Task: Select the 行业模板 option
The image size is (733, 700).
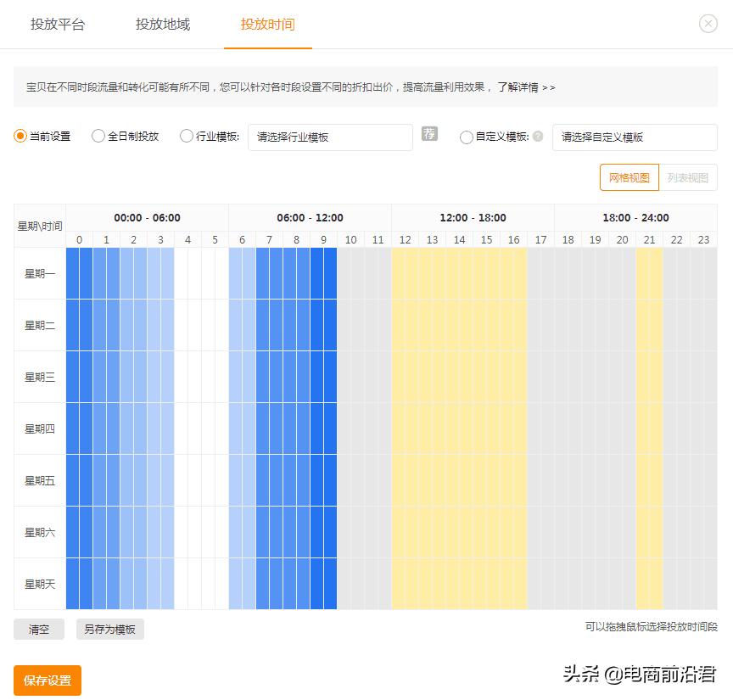Action: coord(186,137)
